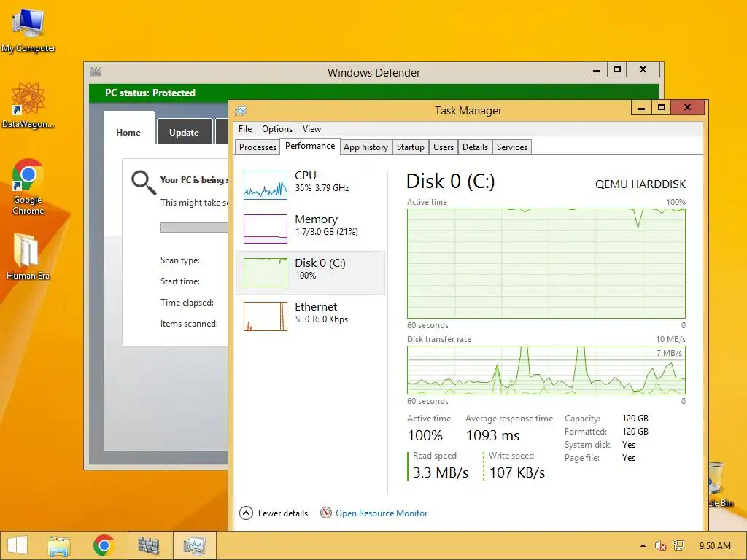Click the magnifier scan icon in Defender
Viewport: 747px width, 560px height.
tap(144, 183)
